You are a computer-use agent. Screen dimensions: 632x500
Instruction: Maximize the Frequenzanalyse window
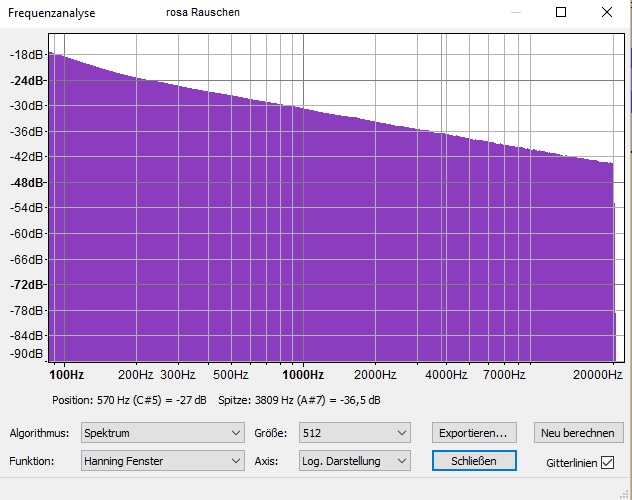[x=561, y=13]
